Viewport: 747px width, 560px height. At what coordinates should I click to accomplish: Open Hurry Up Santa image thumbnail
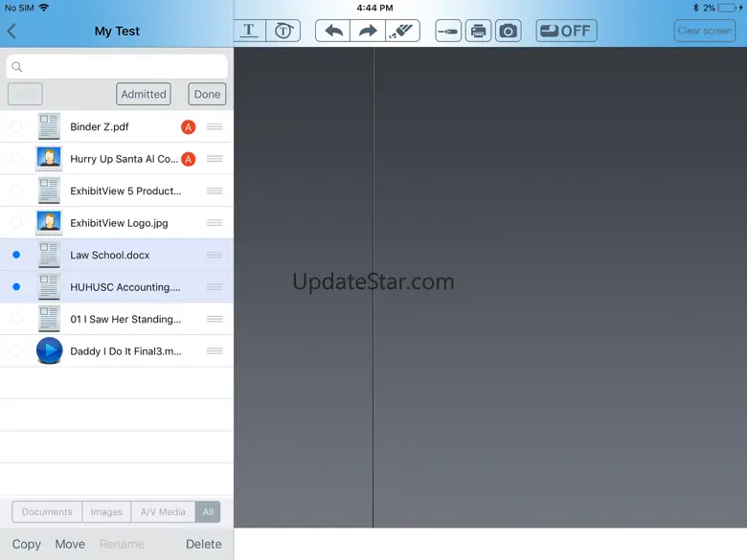coord(49,159)
